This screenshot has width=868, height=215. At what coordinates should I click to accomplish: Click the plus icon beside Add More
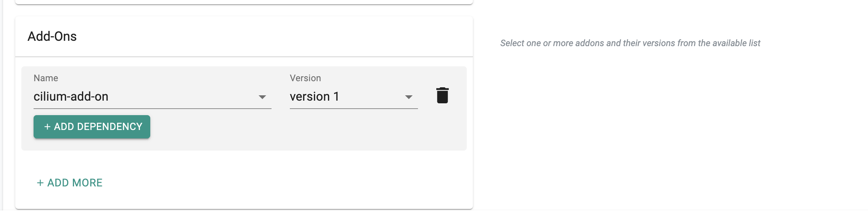click(x=40, y=183)
